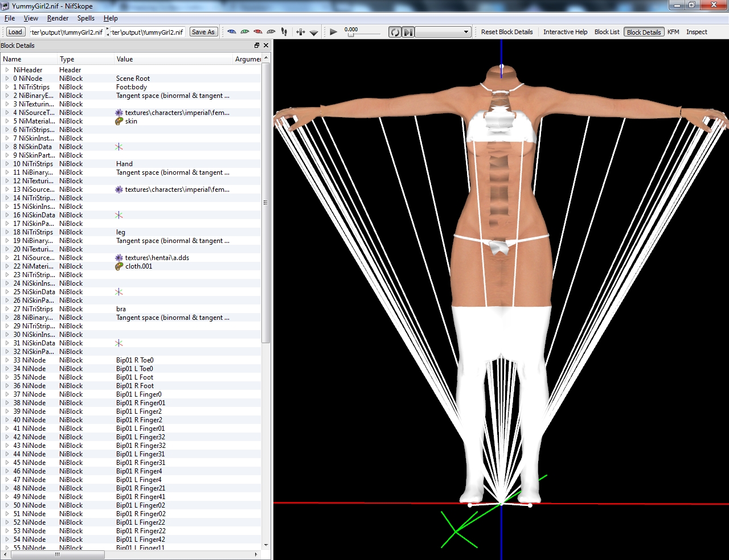
Task: Click the axes icon in row 25 NiSkinData
Action: 119,292
